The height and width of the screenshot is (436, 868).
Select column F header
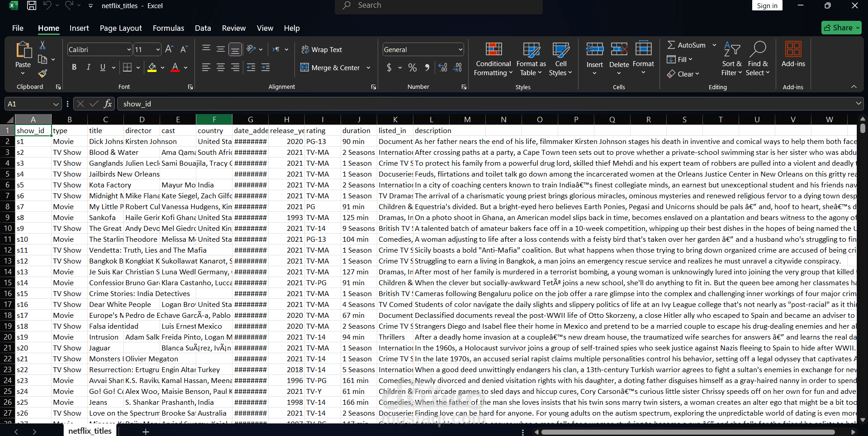(x=214, y=120)
